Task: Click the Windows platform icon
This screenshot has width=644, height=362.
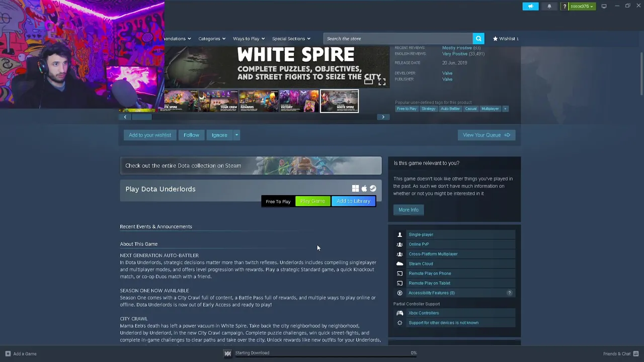Action: pos(355,189)
